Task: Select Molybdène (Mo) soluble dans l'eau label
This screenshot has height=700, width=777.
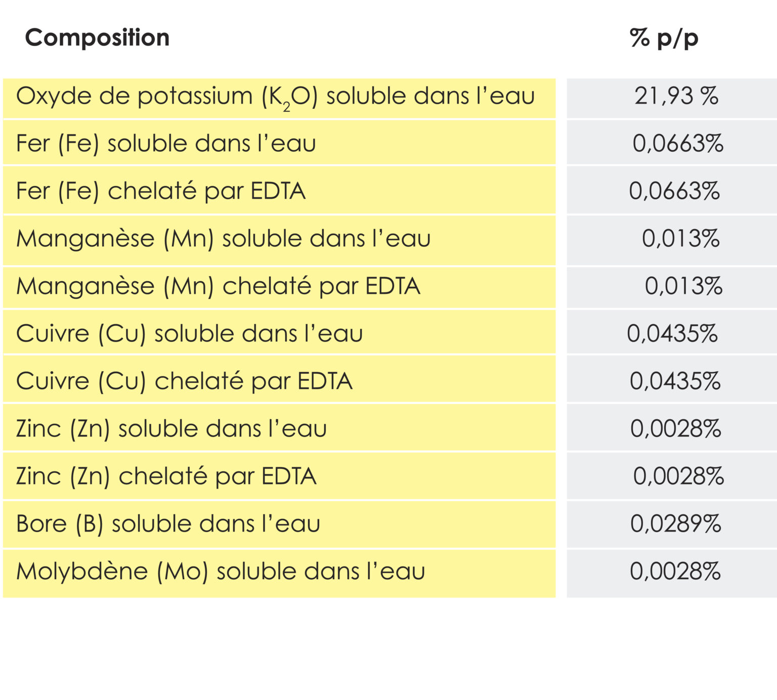Action: click(x=221, y=572)
